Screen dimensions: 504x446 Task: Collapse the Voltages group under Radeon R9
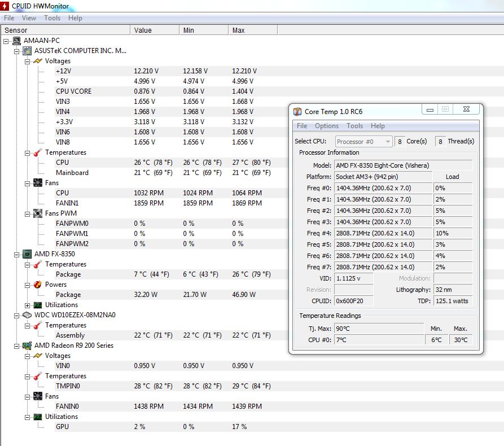[27, 356]
